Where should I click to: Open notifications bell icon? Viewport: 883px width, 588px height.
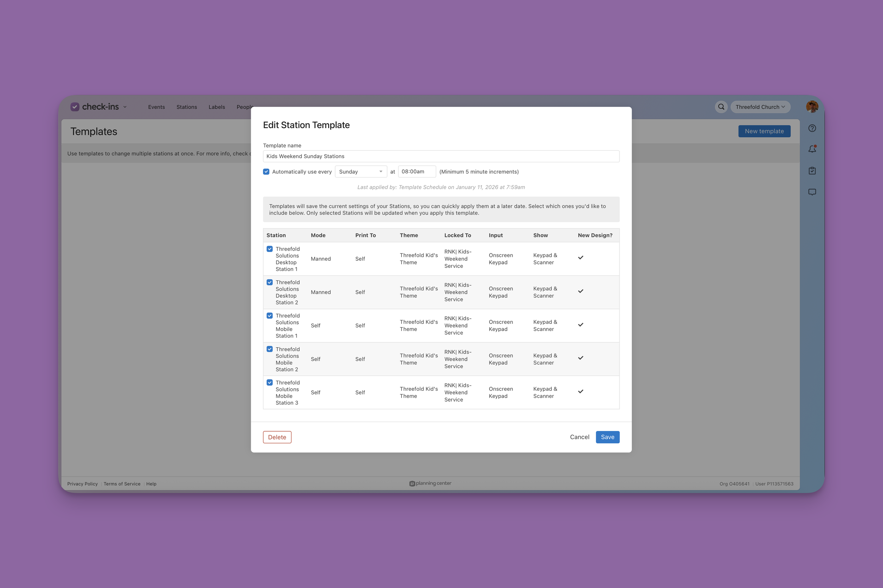point(812,149)
